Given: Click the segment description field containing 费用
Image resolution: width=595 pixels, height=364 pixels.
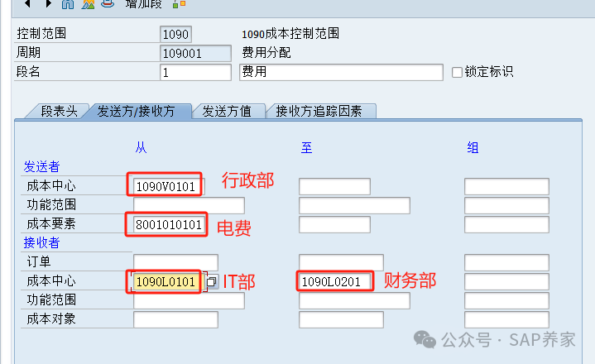Looking at the screenshot, I should (341, 72).
